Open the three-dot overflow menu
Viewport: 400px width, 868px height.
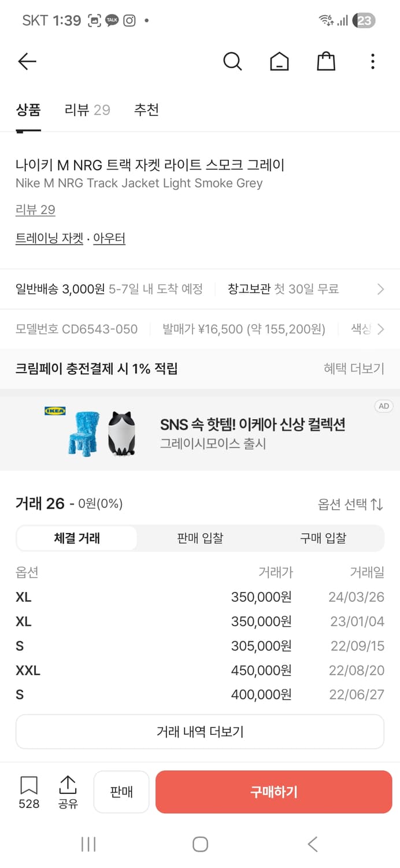pos(372,61)
